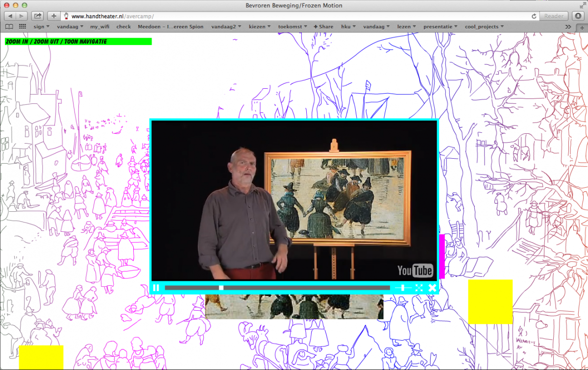Screen dimensions: 588x370
Task: Click the video progress bar handle
Action: pyautogui.click(x=221, y=288)
